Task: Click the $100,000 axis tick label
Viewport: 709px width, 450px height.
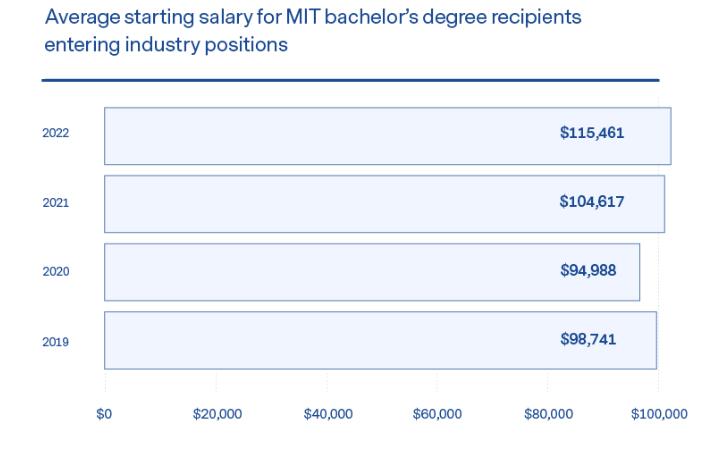Action: pyautogui.click(x=659, y=414)
